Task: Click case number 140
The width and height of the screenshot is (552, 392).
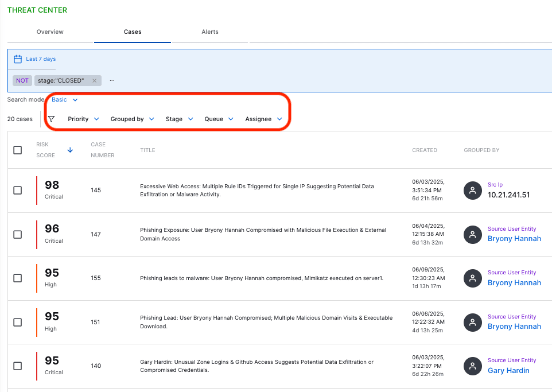Action: pyautogui.click(x=96, y=366)
